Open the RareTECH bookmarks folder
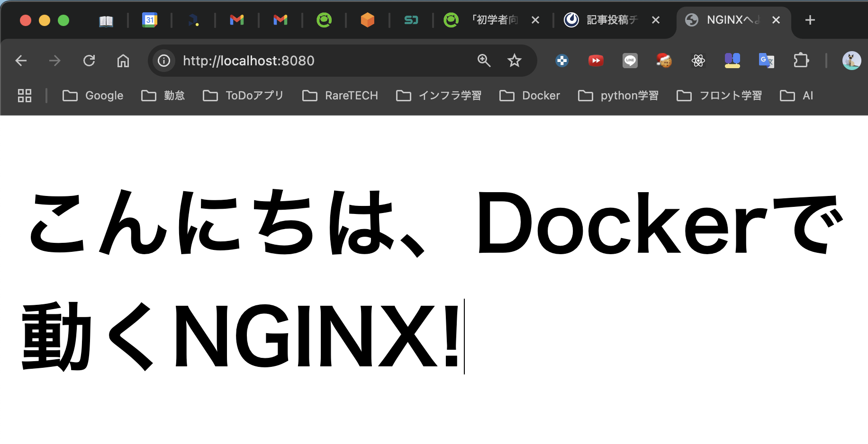Screen dimensions: 868x444 pos(340,95)
